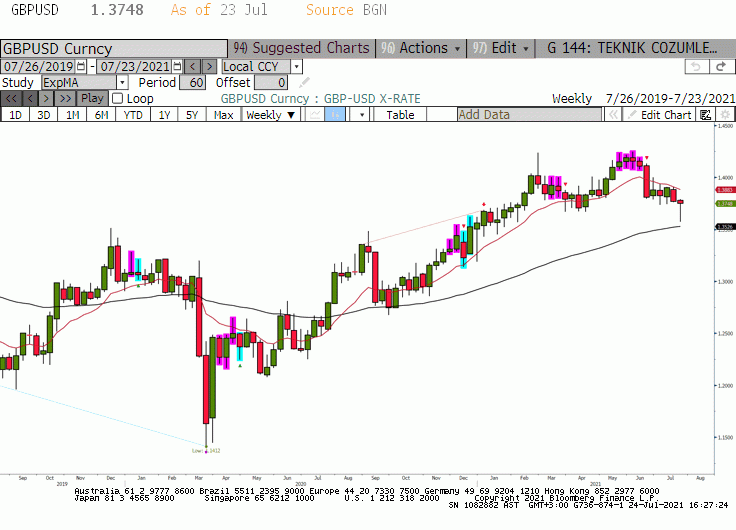This screenshot has width=736, height=530.
Task: Click the start date field 07/26/2019
Action: pos(39,66)
